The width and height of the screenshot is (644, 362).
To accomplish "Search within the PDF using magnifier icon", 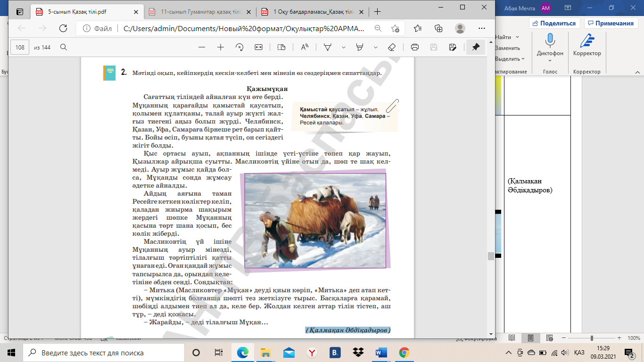I will tap(64, 47).
